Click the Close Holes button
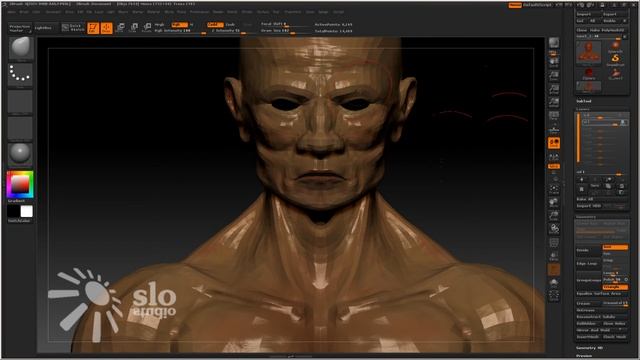This screenshot has width=640, height=360. [615, 324]
